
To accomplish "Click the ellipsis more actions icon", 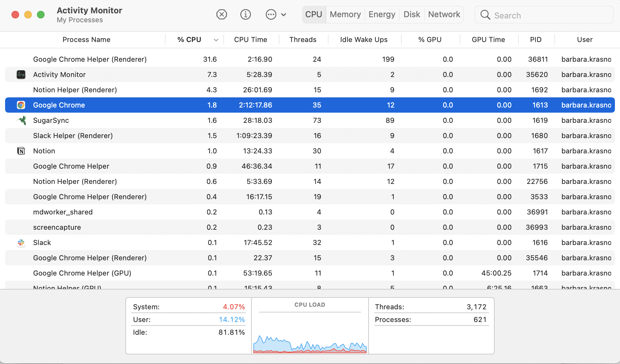I will tap(271, 15).
